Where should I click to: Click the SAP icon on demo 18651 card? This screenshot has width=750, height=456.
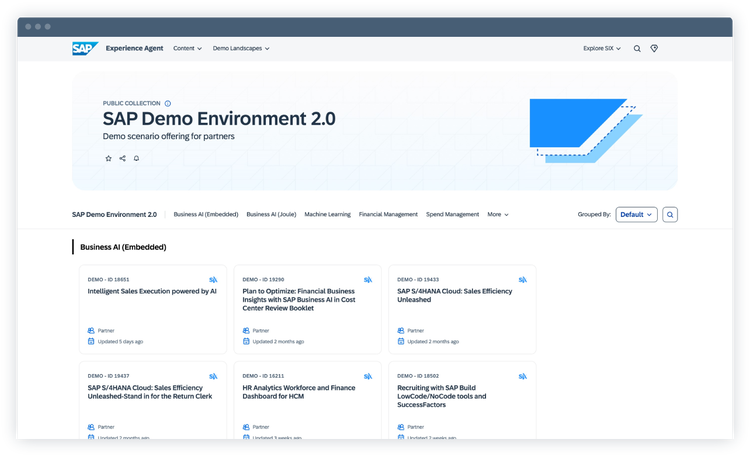tap(213, 279)
